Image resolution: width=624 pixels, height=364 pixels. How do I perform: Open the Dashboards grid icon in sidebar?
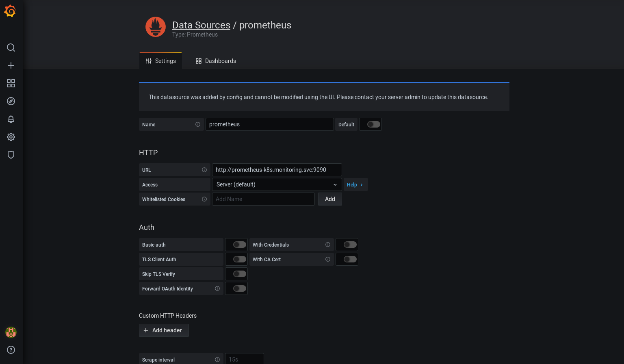click(11, 83)
